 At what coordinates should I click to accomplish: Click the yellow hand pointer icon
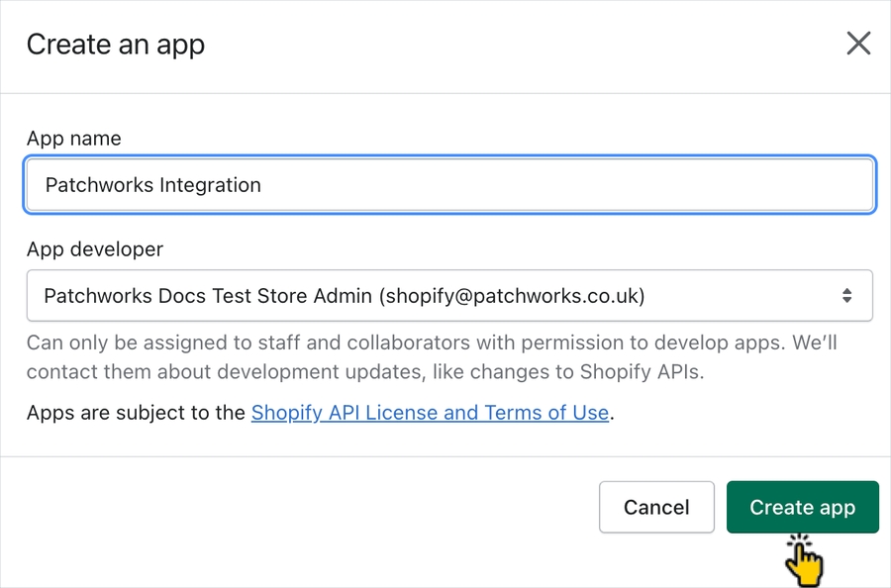click(806, 561)
